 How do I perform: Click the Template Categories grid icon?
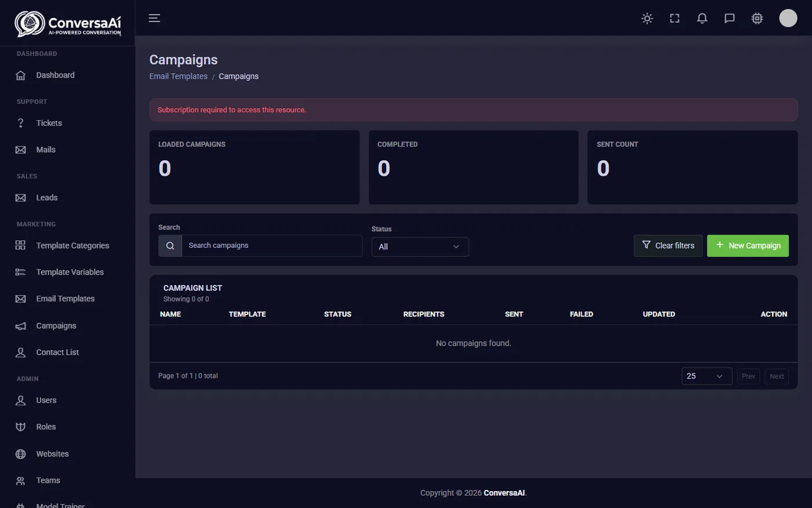tap(20, 246)
